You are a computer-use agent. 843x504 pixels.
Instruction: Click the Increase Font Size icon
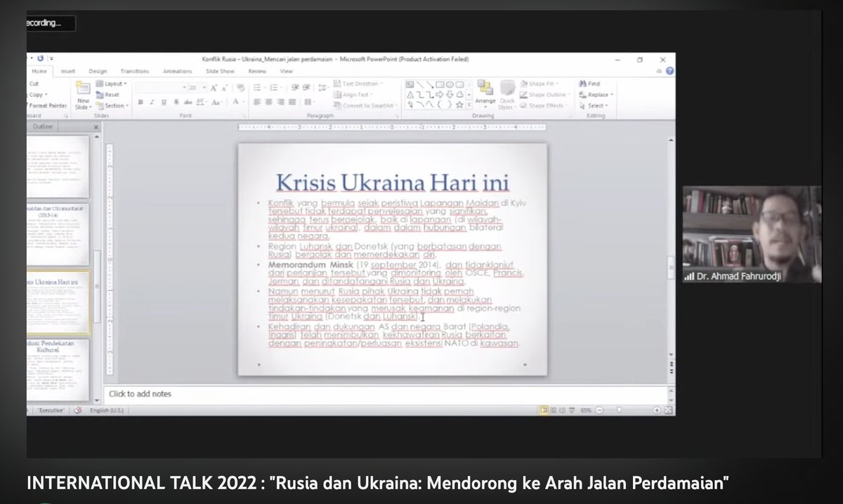[x=214, y=87]
